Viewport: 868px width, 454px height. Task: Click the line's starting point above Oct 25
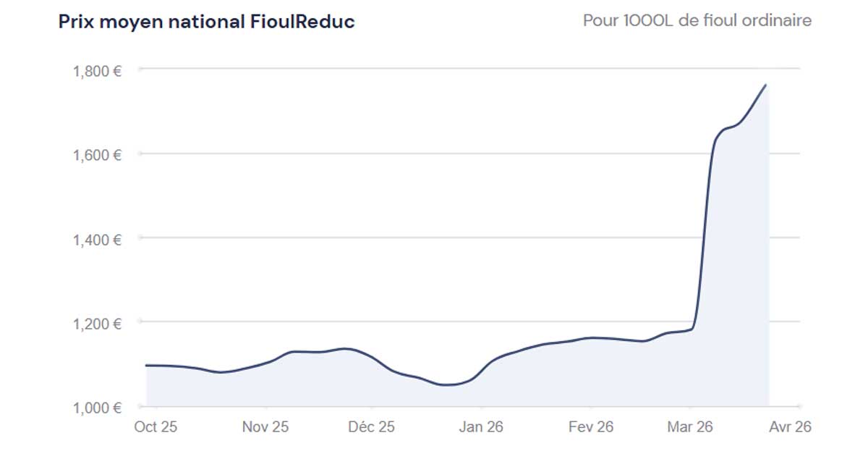pyautogui.click(x=147, y=366)
